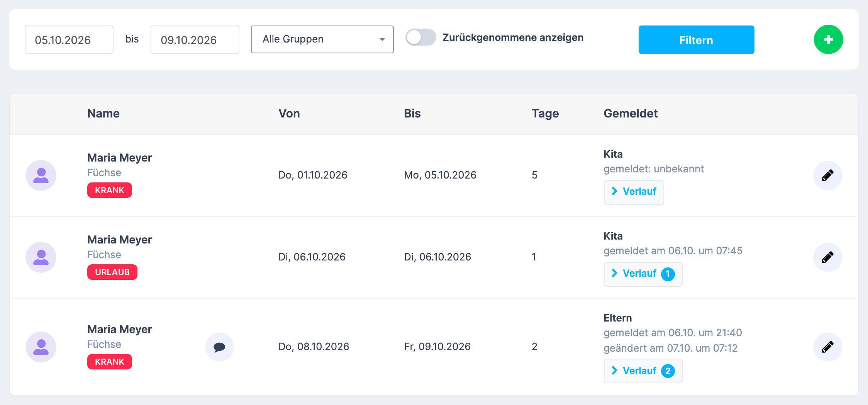Click the Tage column header
Viewport: 868px width, 405px height.
(545, 114)
